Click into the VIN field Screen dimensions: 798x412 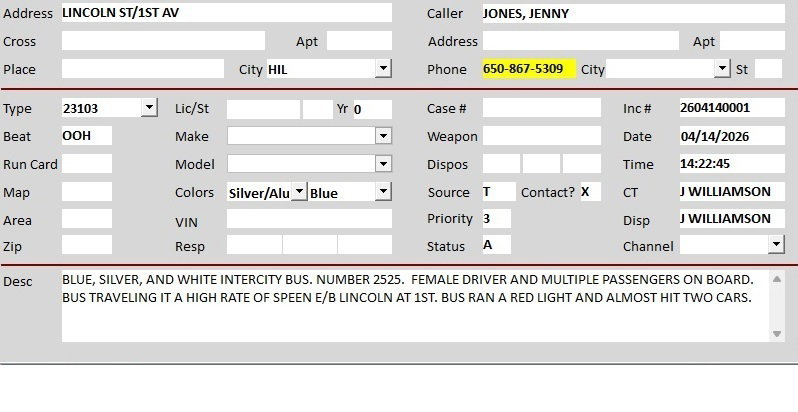click(x=309, y=219)
